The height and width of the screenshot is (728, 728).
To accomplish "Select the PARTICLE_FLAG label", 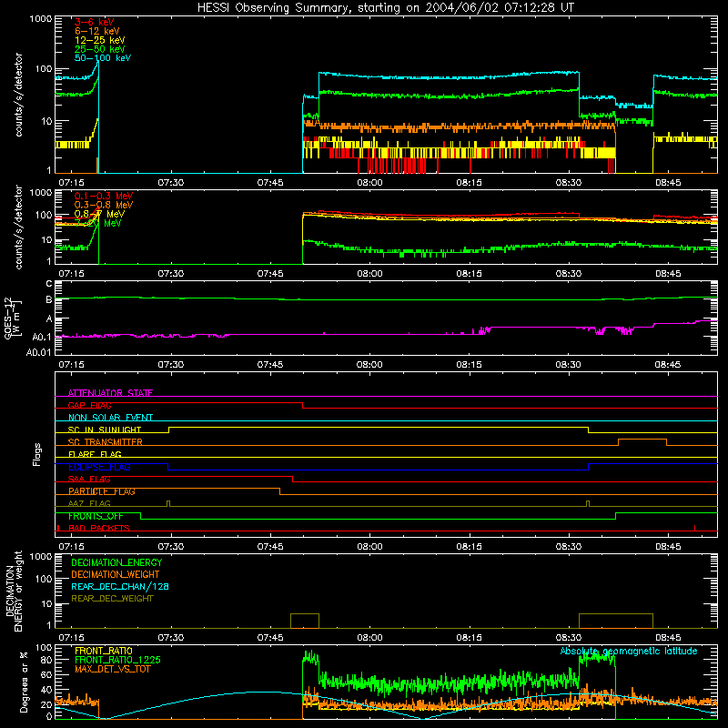I will 102,491.
